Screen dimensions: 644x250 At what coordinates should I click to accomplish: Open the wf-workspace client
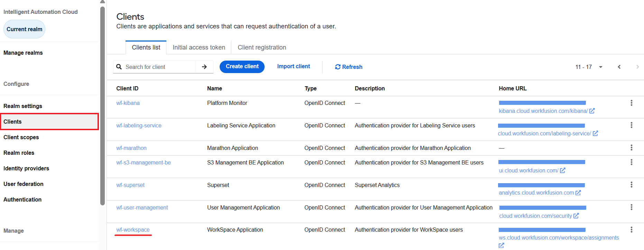pos(133,230)
